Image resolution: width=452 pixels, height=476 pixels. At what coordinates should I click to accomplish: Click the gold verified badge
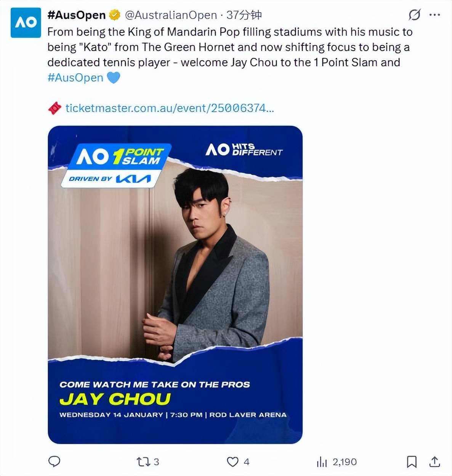coord(114,15)
